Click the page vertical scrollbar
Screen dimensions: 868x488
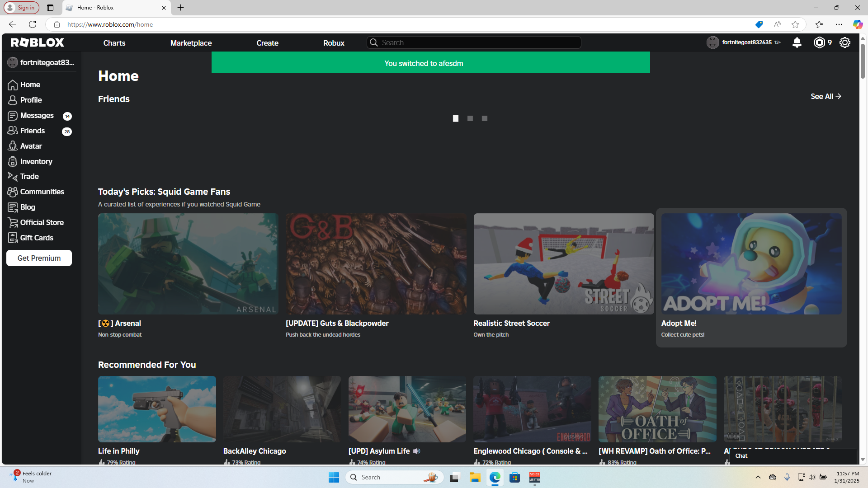863,249
